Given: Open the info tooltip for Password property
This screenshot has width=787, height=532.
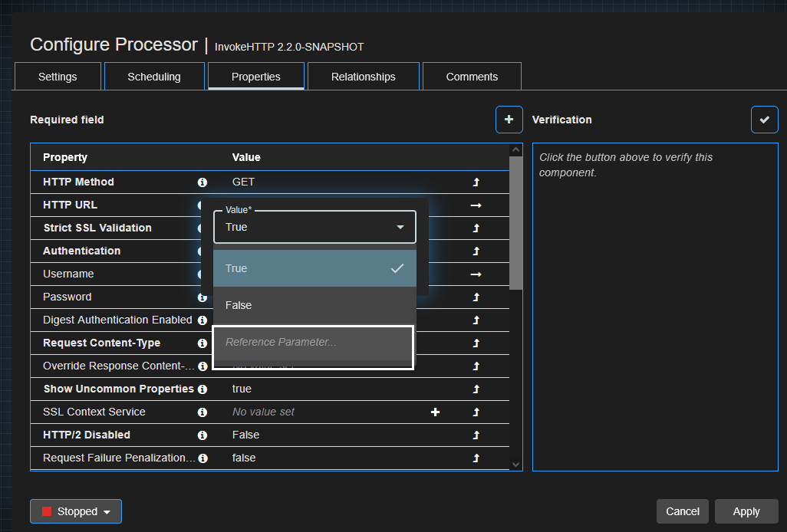Looking at the screenshot, I should point(202,297).
